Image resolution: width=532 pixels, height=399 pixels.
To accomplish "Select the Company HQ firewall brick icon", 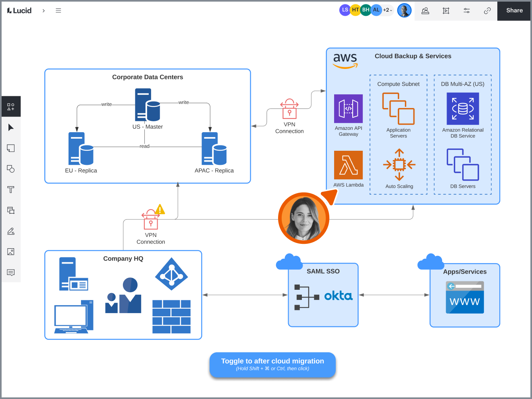I will [171, 316].
